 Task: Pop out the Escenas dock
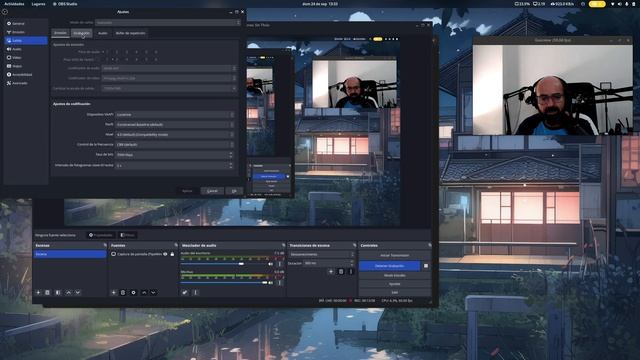(x=105, y=245)
